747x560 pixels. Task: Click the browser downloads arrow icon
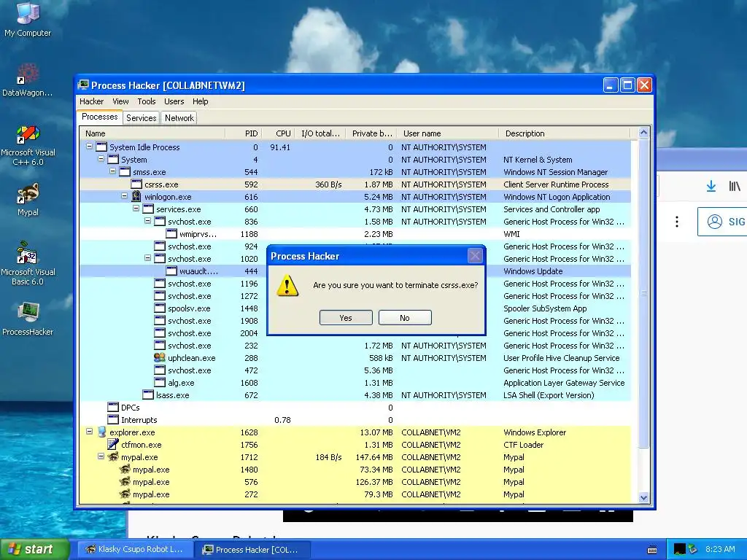pyautogui.click(x=711, y=186)
